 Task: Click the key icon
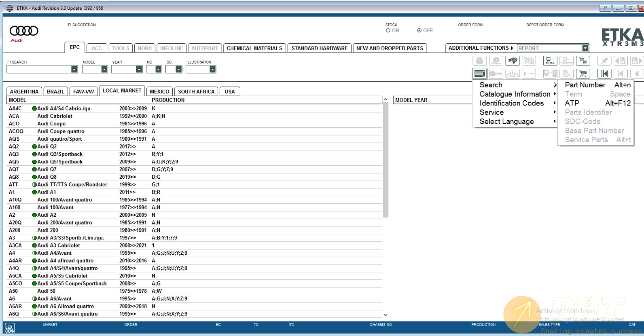496,74
